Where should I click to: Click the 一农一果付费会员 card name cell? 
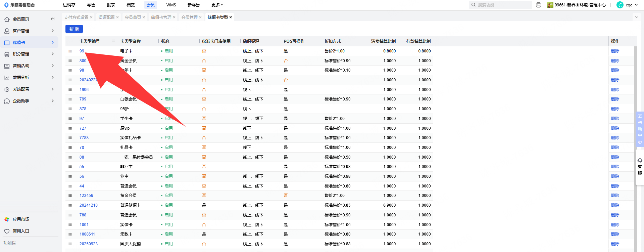(137, 157)
